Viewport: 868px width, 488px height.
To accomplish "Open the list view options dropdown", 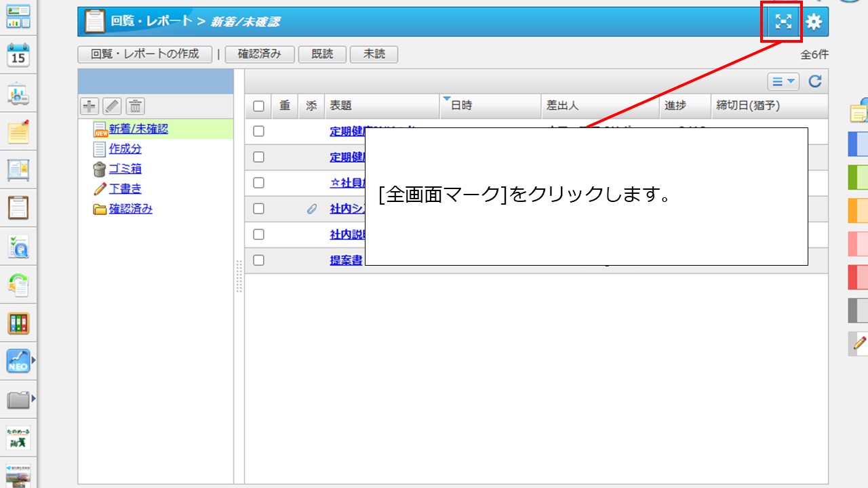I will pos(783,81).
